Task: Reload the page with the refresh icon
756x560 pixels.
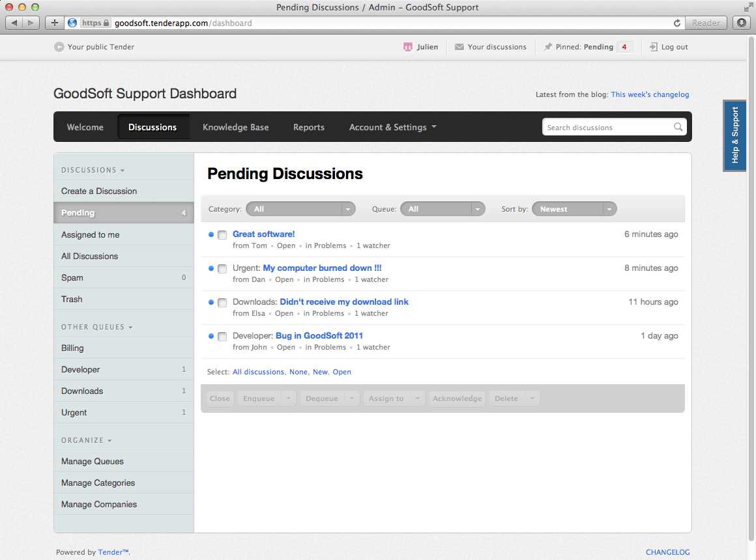Action: (x=677, y=23)
